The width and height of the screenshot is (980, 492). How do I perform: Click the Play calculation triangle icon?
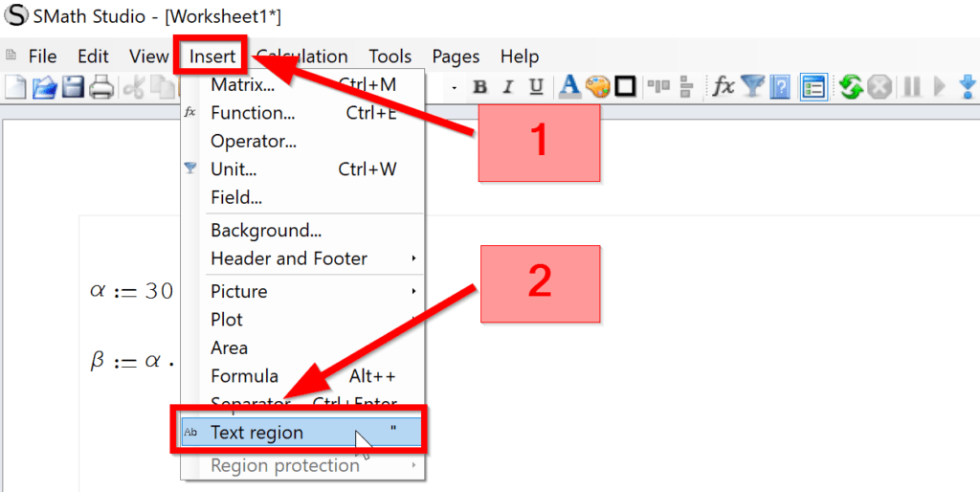[939, 87]
